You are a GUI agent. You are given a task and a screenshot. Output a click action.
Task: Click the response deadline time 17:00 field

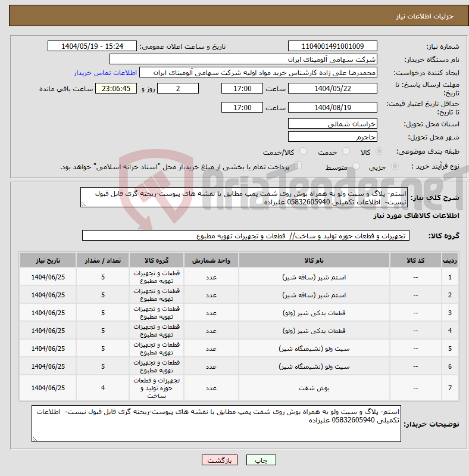pos(242,88)
